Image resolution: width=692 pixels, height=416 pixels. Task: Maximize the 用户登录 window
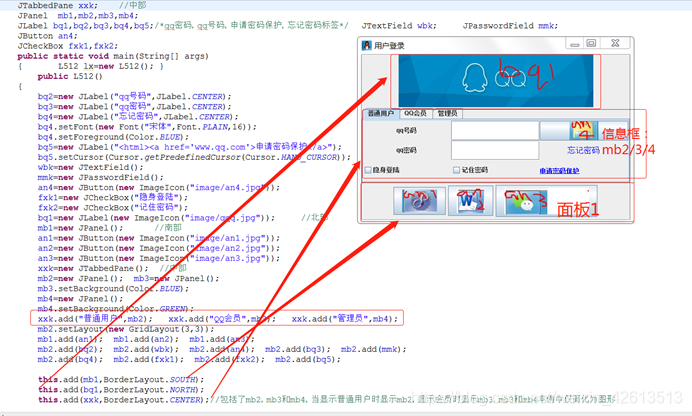[x=591, y=43]
